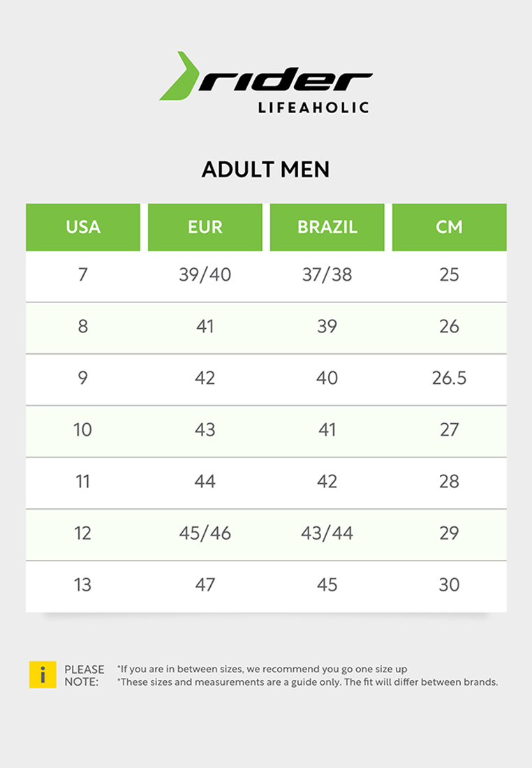Select EUR size 44 cell
This screenshot has width=532, height=768.
[205, 481]
